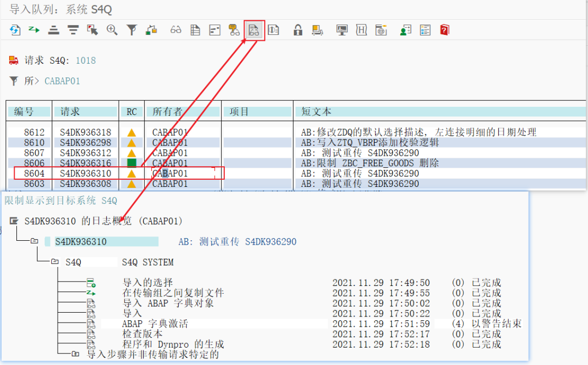Click the 以警告结束 status text

(497, 324)
